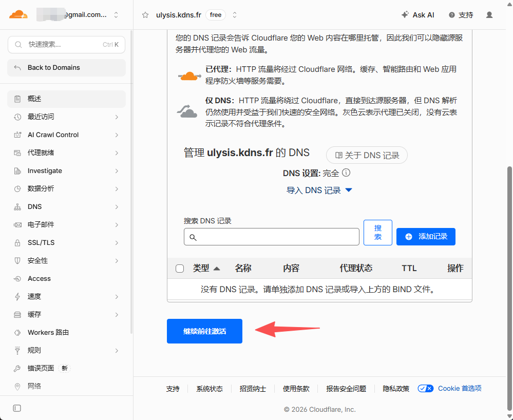Click the DNS 设置 info icon
Screen dimensions: 513x420
pyautogui.click(x=346, y=173)
